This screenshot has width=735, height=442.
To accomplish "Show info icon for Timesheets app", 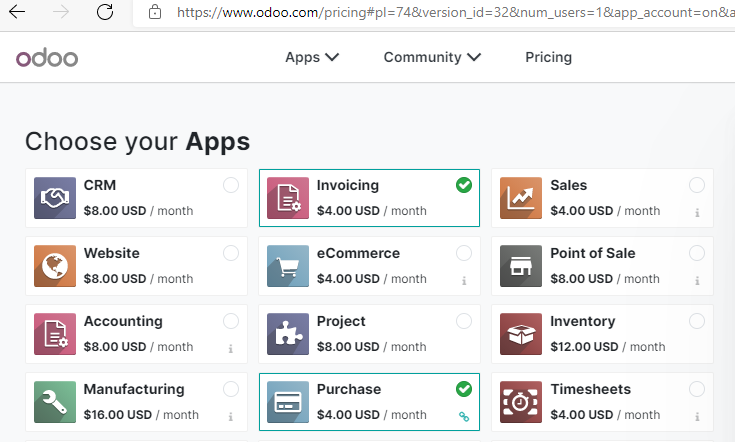I will coord(697,417).
